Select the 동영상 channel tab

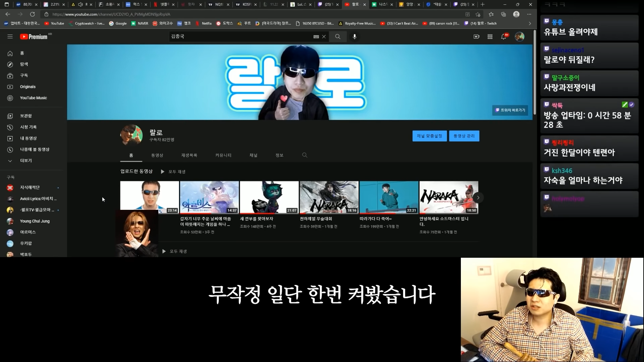click(157, 155)
